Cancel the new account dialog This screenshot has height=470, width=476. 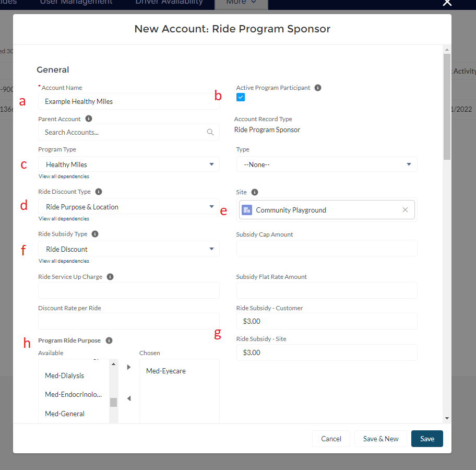tap(331, 439)
